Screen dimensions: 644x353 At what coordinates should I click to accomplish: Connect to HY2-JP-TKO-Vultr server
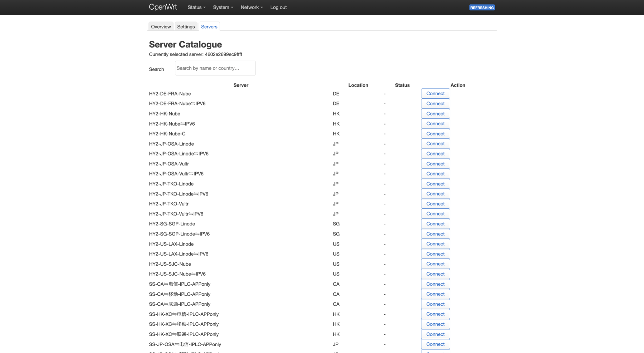(x=435, y=204)
